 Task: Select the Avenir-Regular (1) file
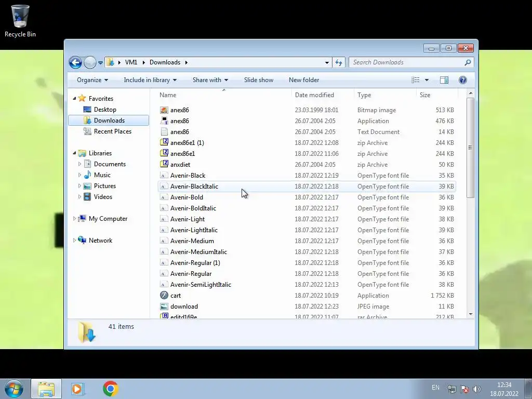(x=307, y=262)
